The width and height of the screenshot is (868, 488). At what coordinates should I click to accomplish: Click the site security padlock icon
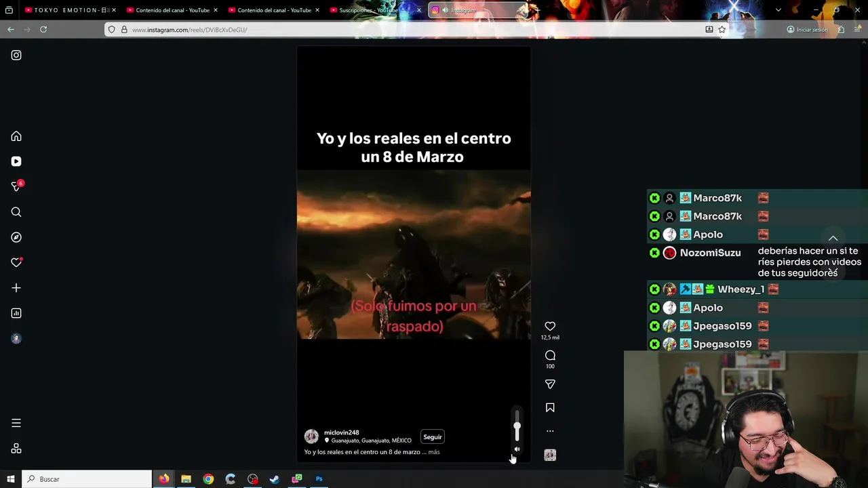coord(123,30)
